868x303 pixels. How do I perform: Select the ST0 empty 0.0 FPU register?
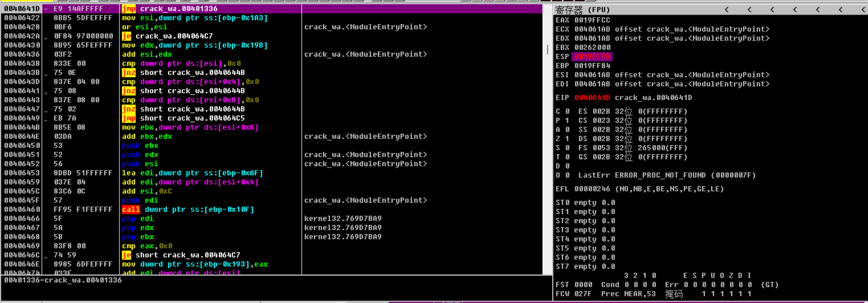pyautogui.click(x=585, y=203)
